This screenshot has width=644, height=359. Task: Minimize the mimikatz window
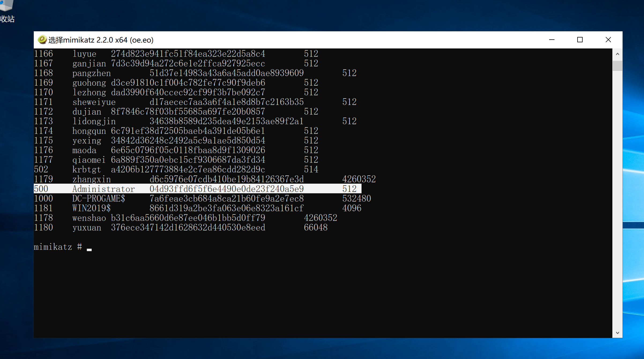[552, 40]
